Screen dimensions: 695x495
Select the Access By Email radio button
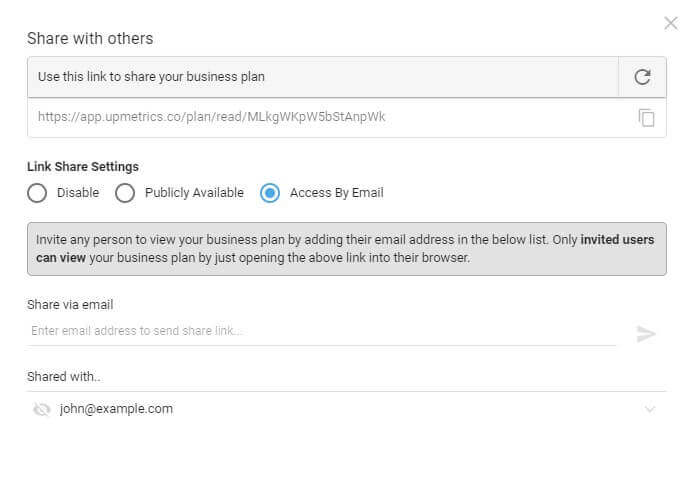(270, 193)
